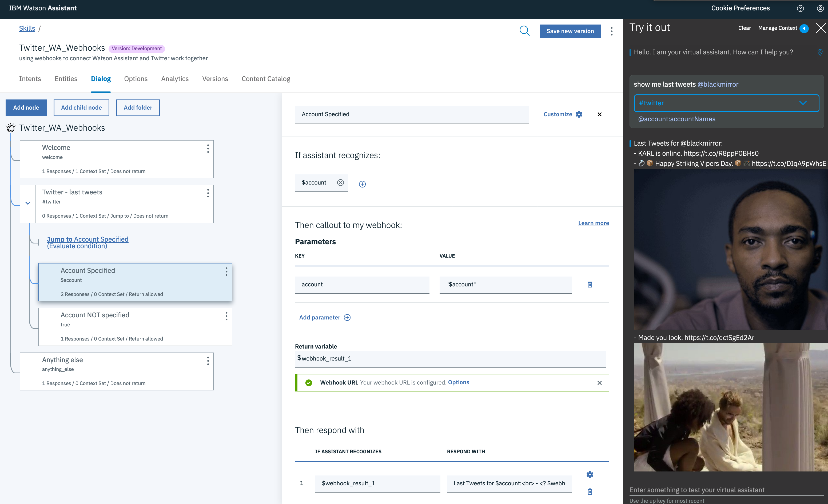Open Anything else node options menu

(x=208, y=361)
